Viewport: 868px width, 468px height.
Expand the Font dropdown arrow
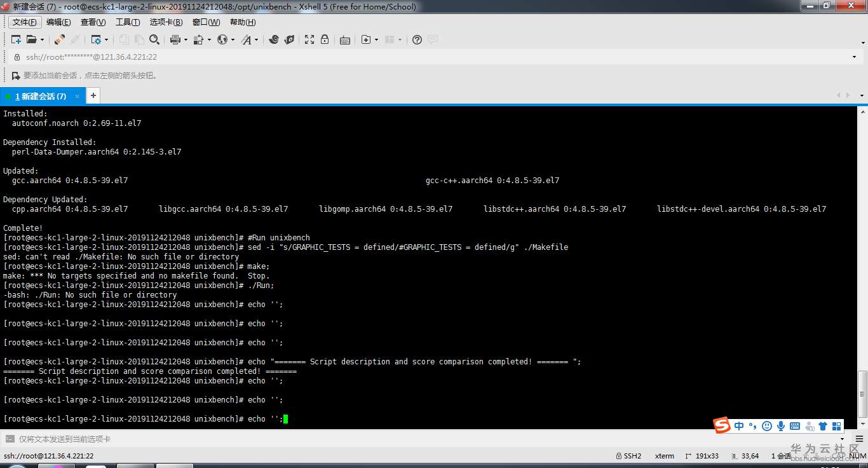257,39
